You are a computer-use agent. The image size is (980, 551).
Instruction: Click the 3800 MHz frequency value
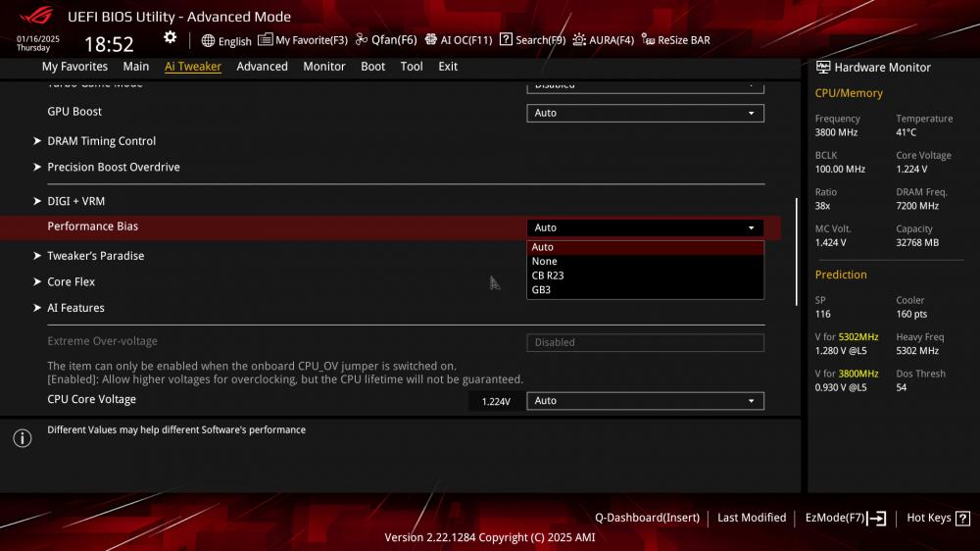(836, 132)
